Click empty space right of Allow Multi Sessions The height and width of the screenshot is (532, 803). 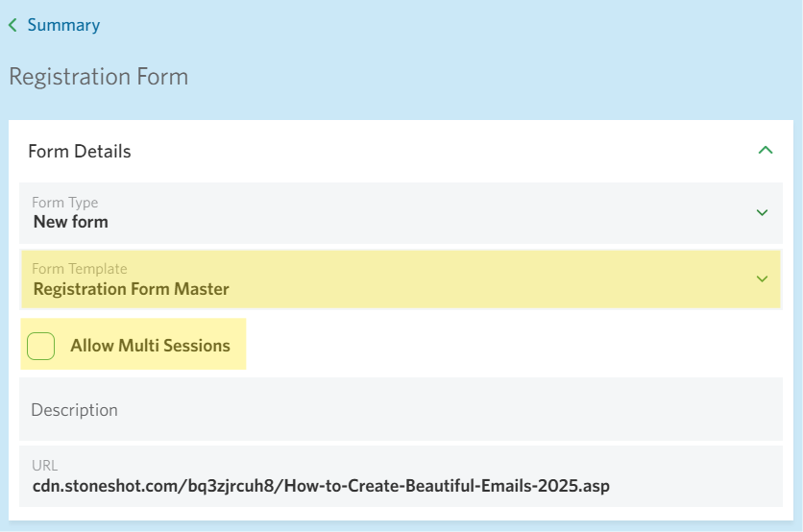point(509,346)
